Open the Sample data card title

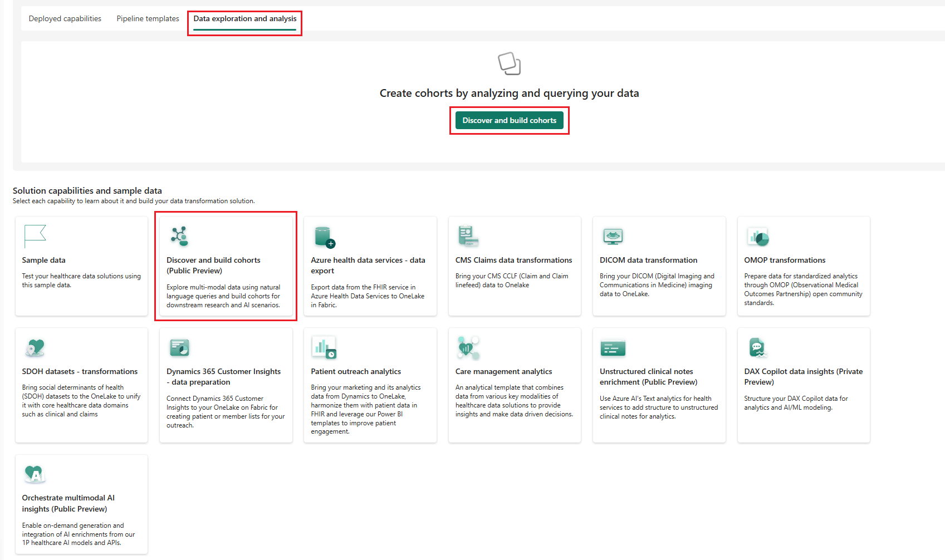43,260
